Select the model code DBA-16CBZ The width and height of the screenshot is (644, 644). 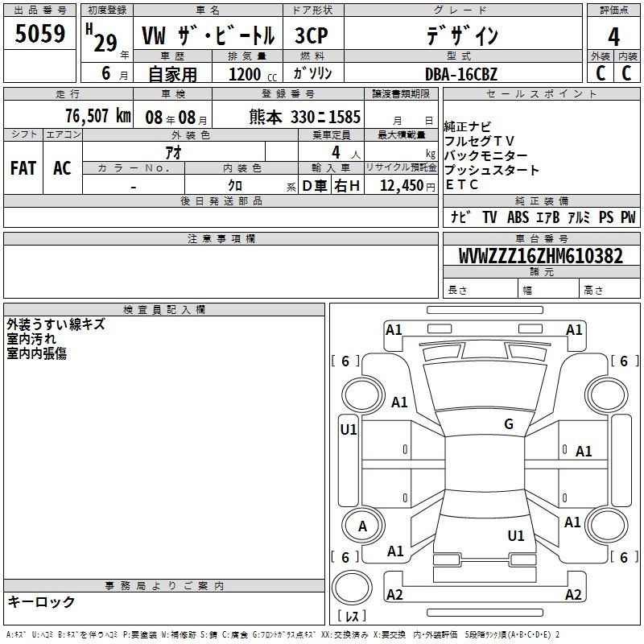461,74
